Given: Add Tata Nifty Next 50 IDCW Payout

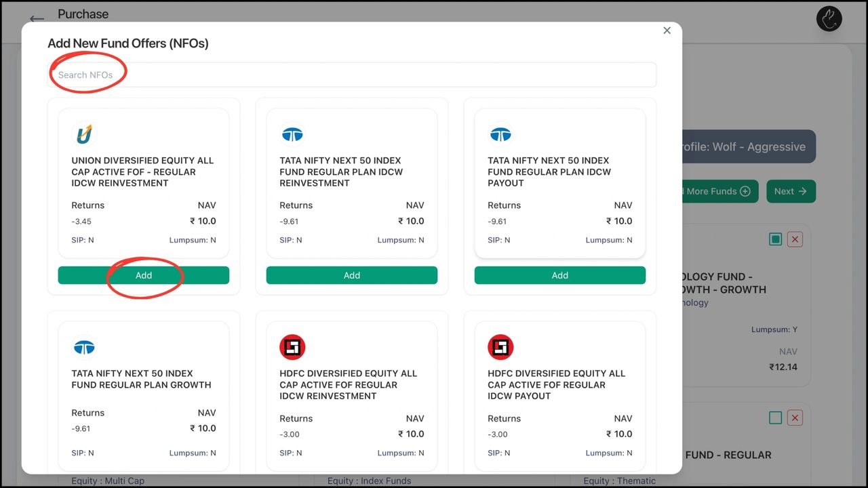Looking at the screenshot, I should point(559,275).
